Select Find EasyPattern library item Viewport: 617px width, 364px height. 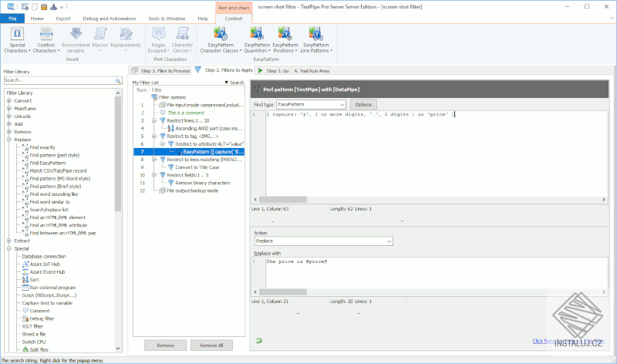click(x=44, y=163)
